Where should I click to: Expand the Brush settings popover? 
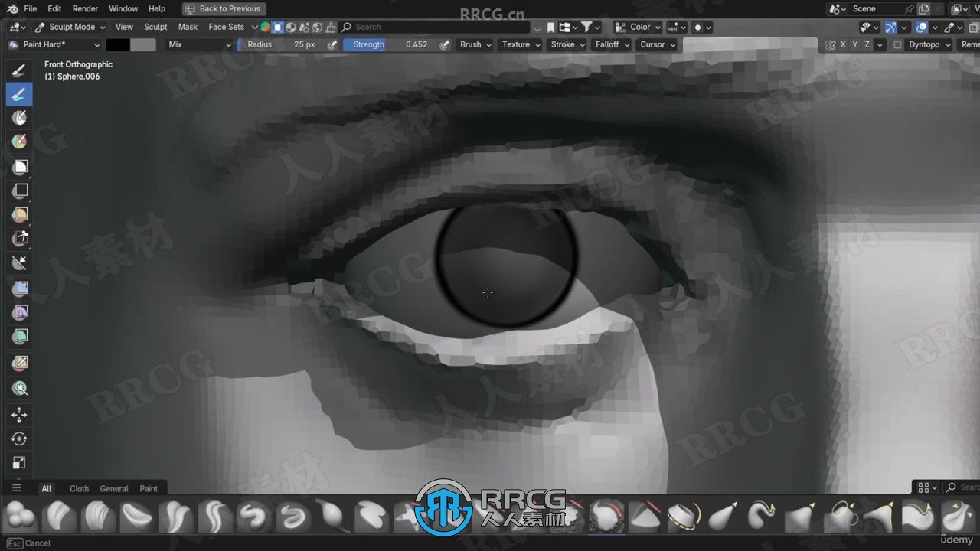[x=475, y=44]
